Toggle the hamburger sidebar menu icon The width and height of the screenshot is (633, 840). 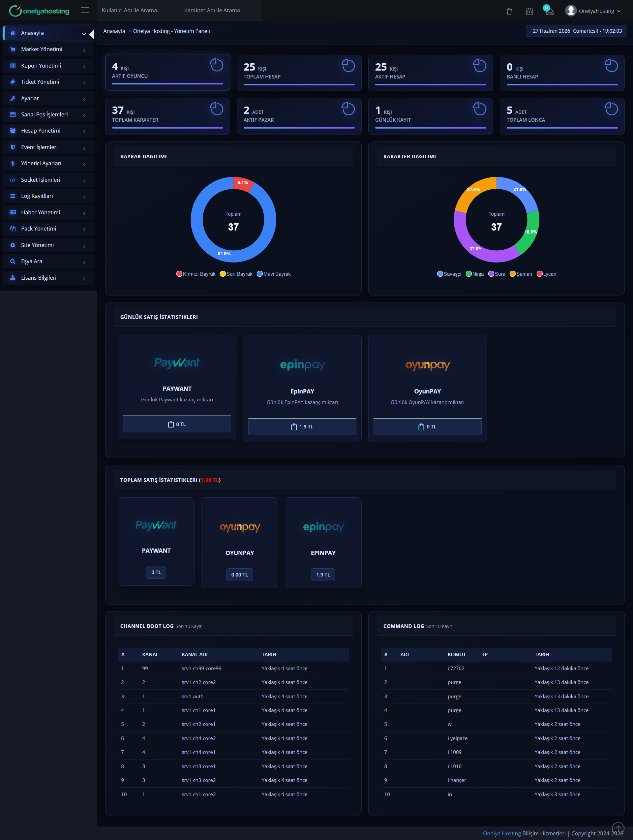(85, 10)
